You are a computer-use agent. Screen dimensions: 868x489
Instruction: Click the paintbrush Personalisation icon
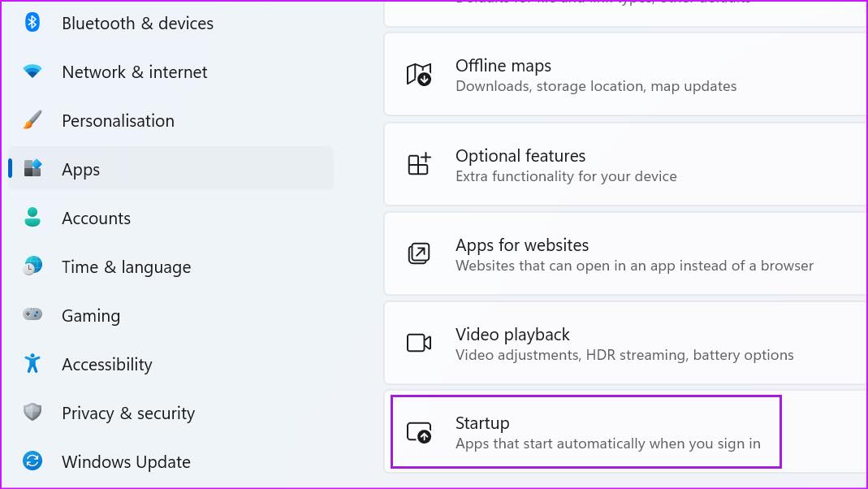32,120
